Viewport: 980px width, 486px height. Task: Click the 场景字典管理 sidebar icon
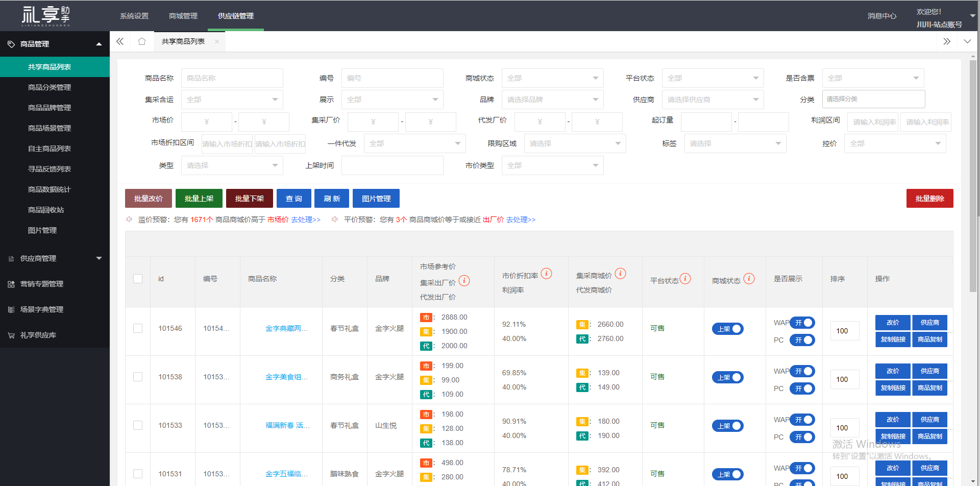click(11, 310)
